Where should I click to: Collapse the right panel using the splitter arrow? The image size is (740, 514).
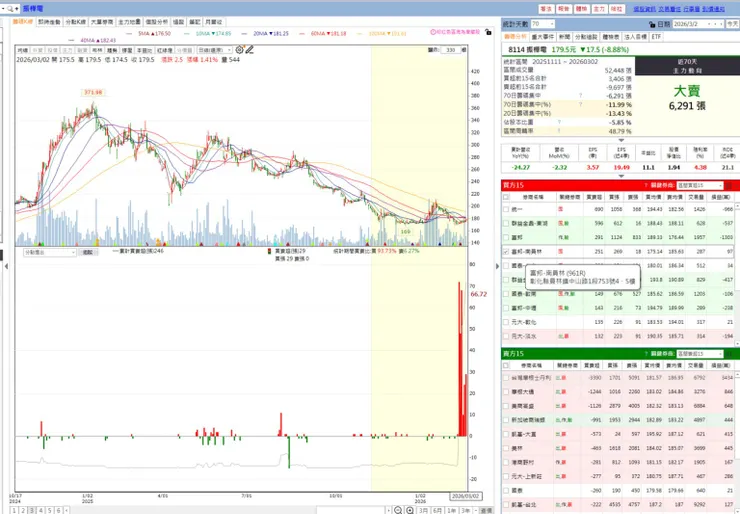pos(497,266)
